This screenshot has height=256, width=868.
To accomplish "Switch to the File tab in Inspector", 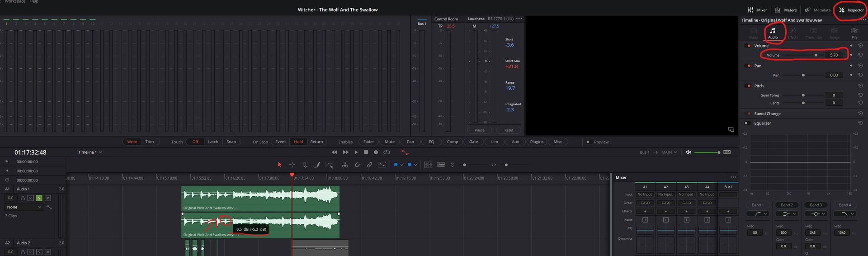I will coord(854,33).
